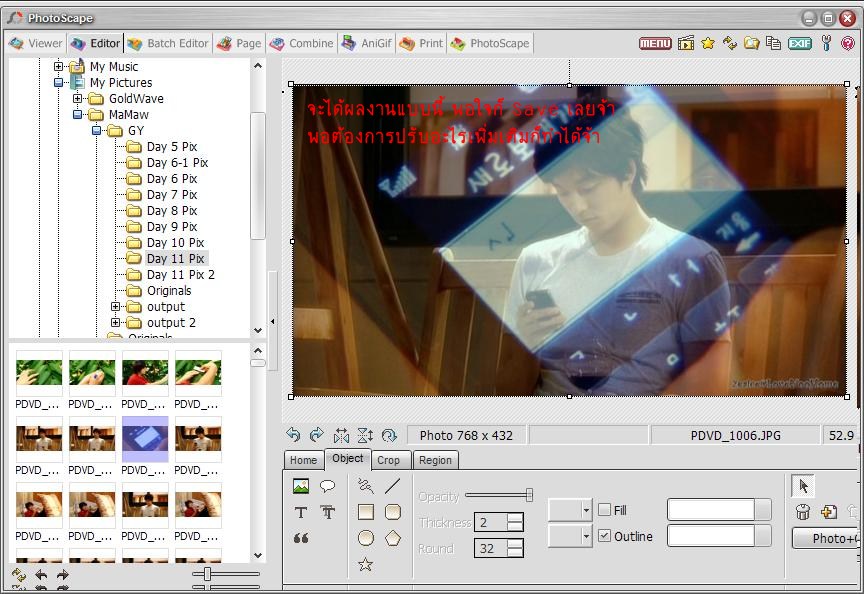Delete object with the trash can icon
This screenshot has height=594, width=864.
click(803, 512)
